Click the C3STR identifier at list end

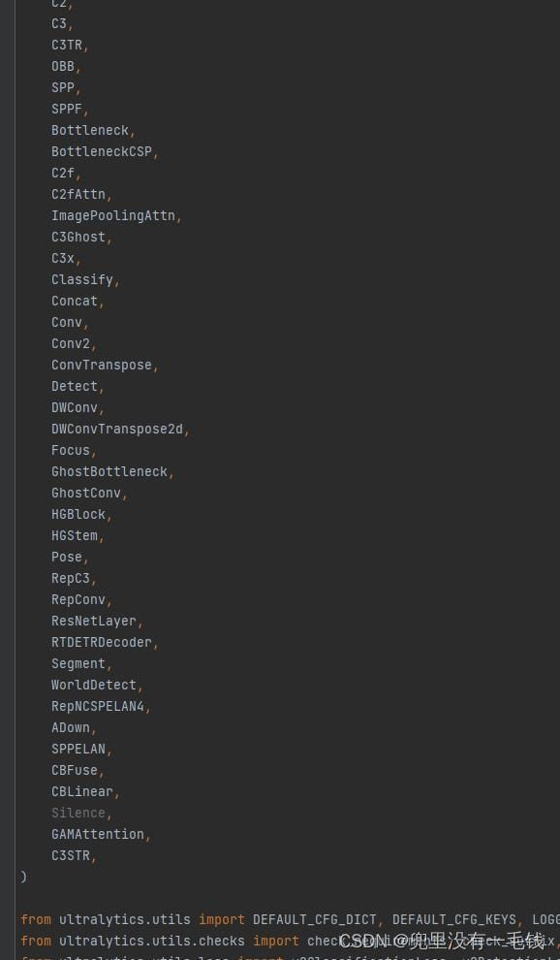[71, 856]
